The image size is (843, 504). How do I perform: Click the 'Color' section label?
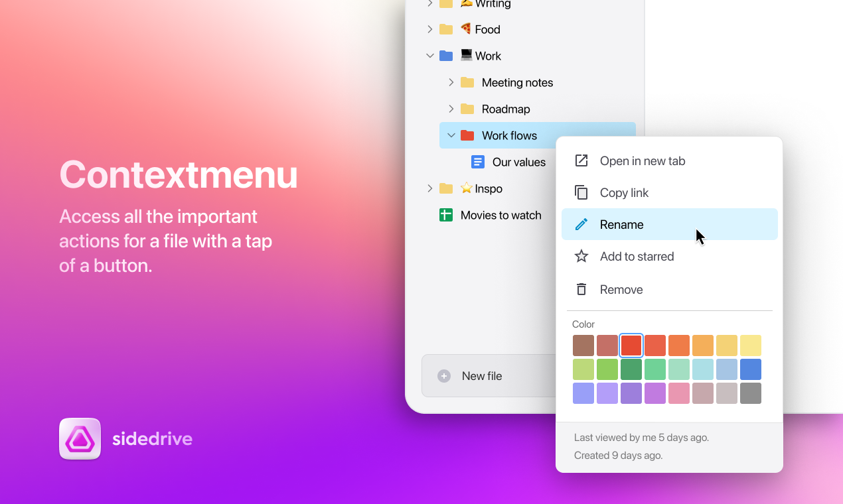pyautogui.click(x=583, y=324)
